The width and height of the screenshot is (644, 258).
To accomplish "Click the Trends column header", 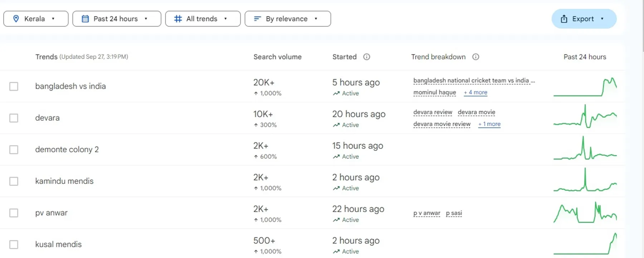I will [x=46, y=57].
